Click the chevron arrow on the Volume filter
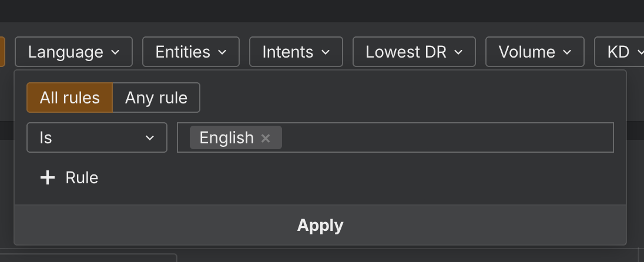The image size is (644, 262). point(567,52)
